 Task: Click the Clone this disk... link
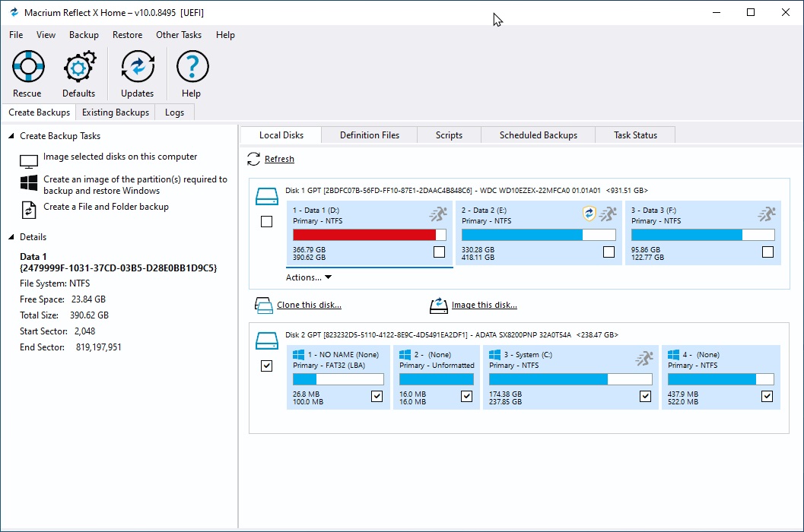309,305
